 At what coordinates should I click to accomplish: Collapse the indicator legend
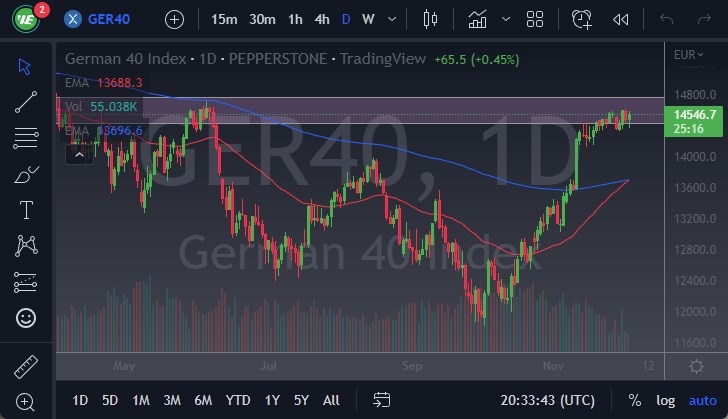(x=79, y=155)
